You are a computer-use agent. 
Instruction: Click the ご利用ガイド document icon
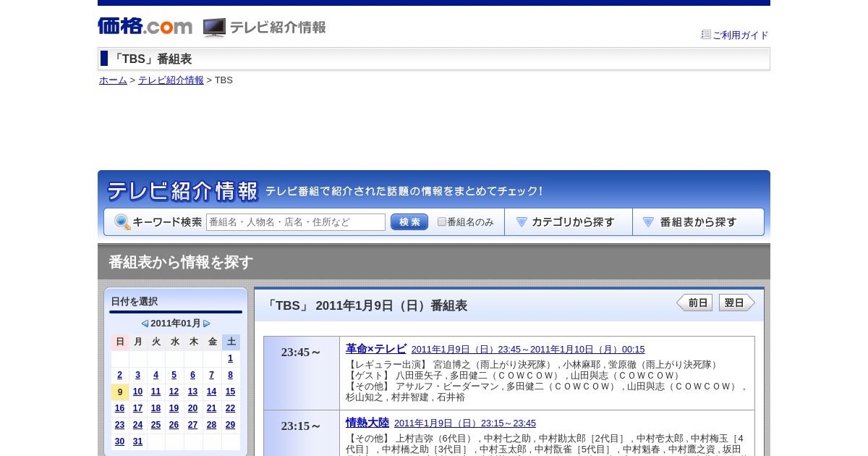[706, 34]
